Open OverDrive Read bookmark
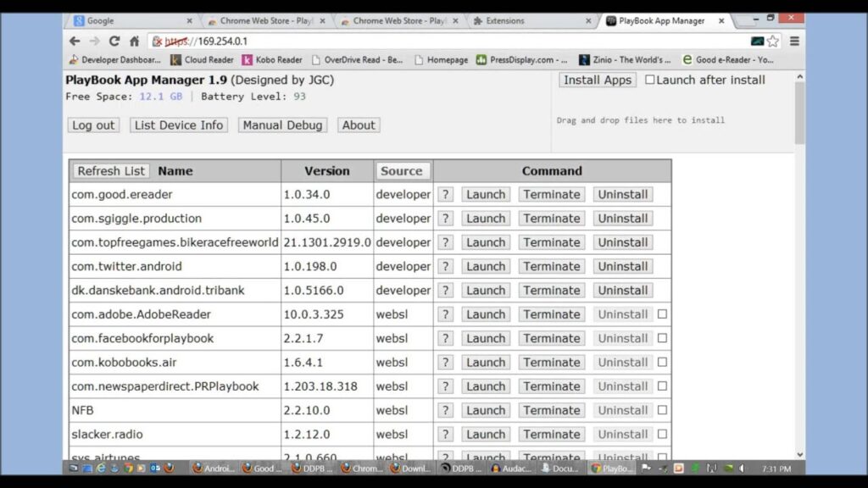 (x=357, y=60)
